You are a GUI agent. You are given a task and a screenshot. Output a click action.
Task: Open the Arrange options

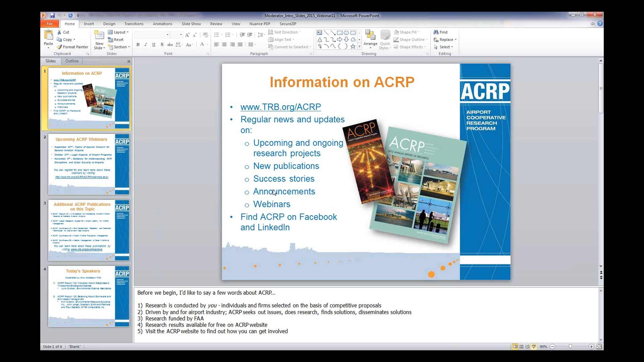(370, 40)
